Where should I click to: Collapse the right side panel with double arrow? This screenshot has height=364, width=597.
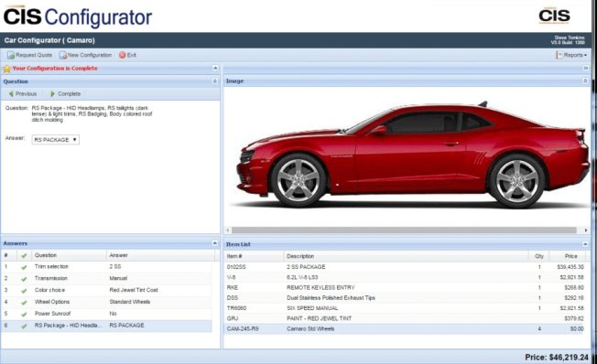coord(586,68)
